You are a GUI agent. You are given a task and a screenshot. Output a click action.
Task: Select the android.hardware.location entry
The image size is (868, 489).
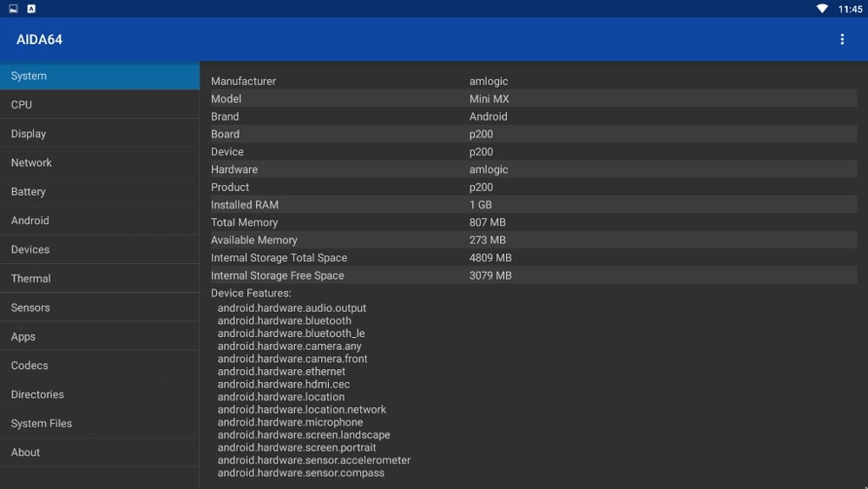coord(280,397)
